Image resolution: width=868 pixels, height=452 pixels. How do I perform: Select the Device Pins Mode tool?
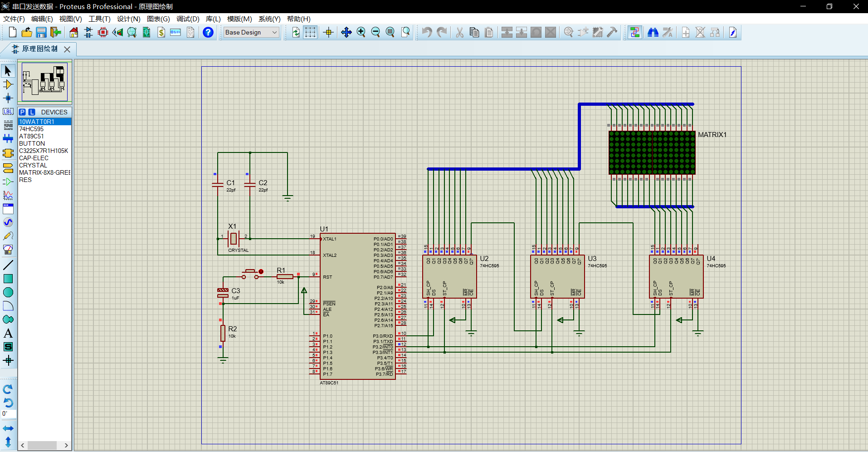tap(8, 182)
